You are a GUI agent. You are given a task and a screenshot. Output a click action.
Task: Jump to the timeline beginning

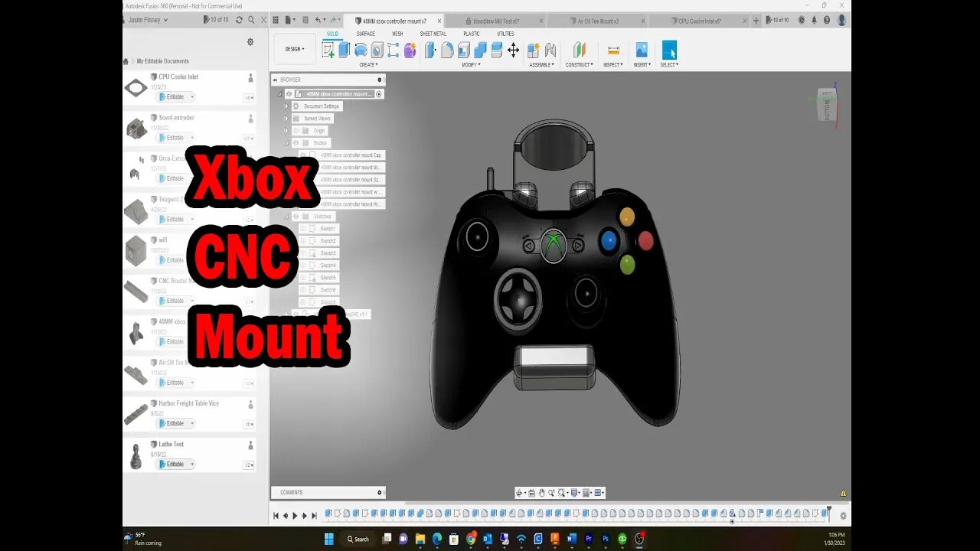[x=276, y=516]
